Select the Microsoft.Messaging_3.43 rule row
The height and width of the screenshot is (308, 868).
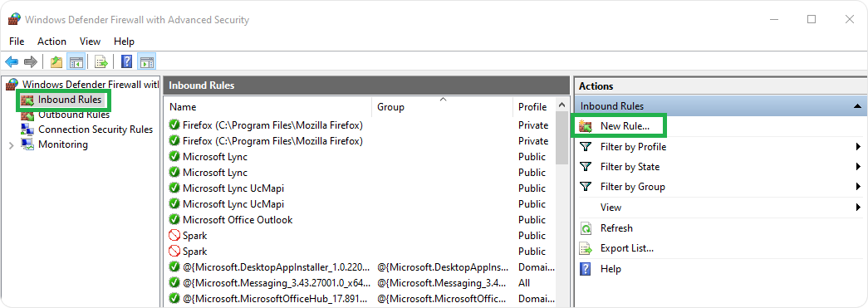(360, 282)
